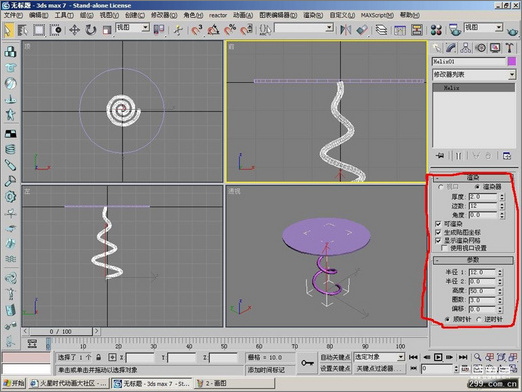Click Configure Modifier Sets icon

(507, 156)
